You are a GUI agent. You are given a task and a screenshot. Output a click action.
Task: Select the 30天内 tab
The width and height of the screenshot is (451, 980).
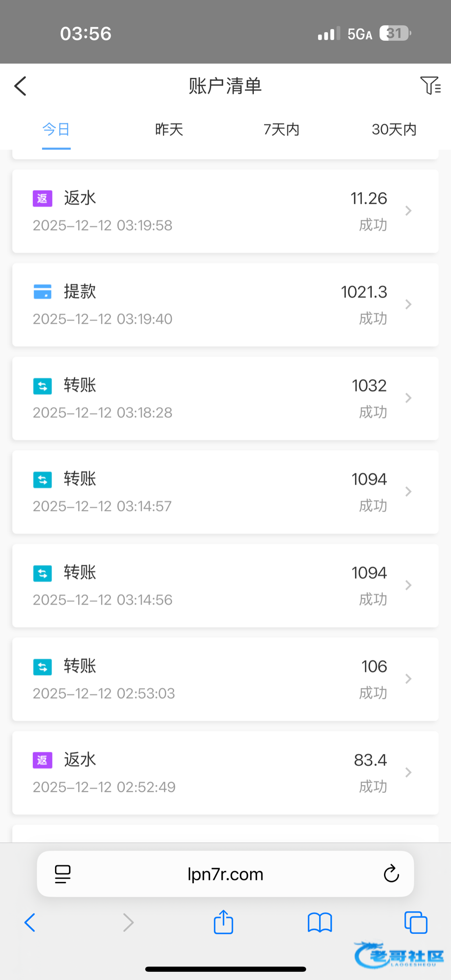pyautogui.click(x=394, y=129)
